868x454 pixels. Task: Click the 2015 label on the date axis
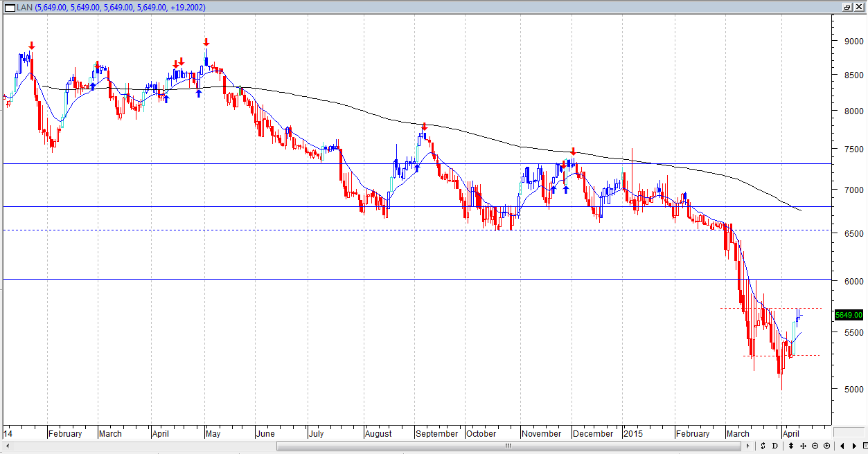pos(633,434)
